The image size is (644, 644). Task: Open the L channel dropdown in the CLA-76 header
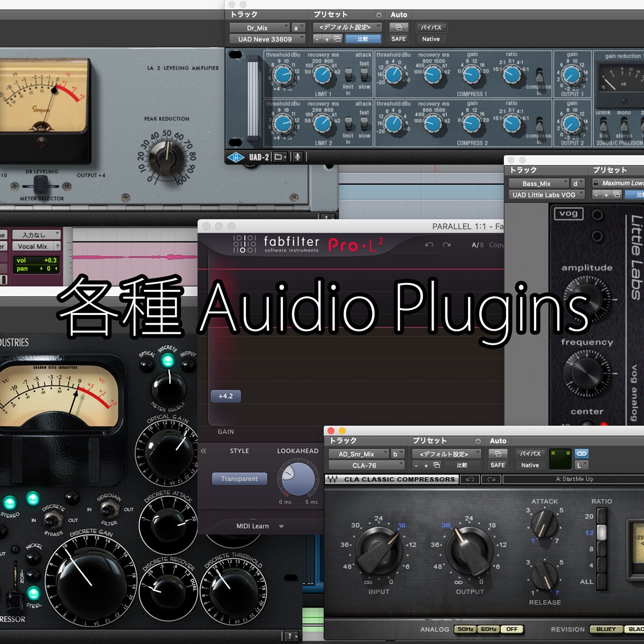(581, 465)
